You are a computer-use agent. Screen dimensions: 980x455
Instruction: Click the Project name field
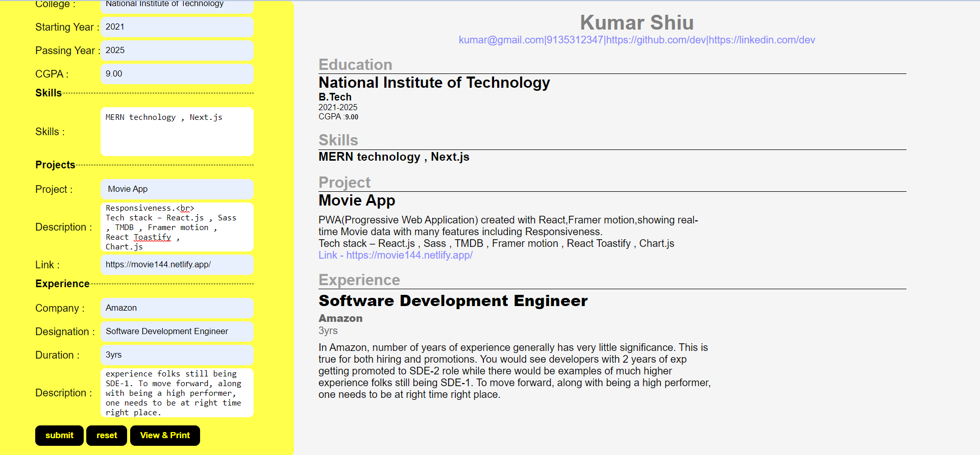point(177,189)
